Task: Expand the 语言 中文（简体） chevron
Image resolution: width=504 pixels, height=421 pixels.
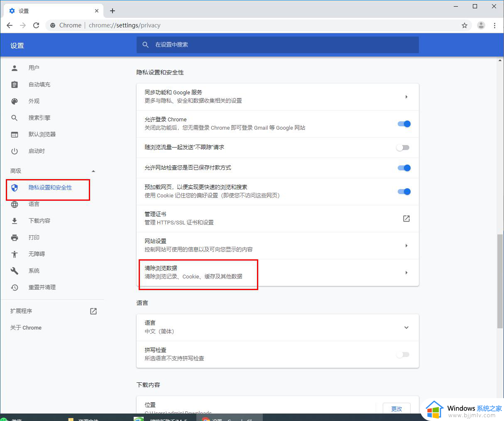Action: pyautogui.click(x=406, y=327)
